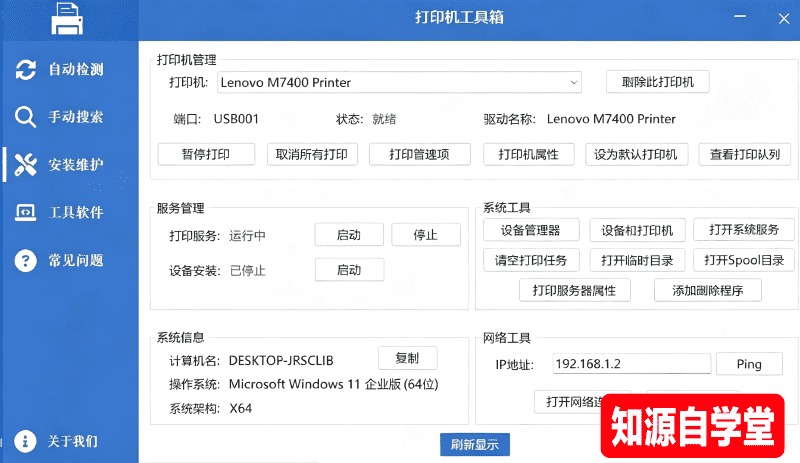800x463 pixels.
Task: Click the 关于我们 info icon
Action: pyautogui.click(x=26, y=441)
